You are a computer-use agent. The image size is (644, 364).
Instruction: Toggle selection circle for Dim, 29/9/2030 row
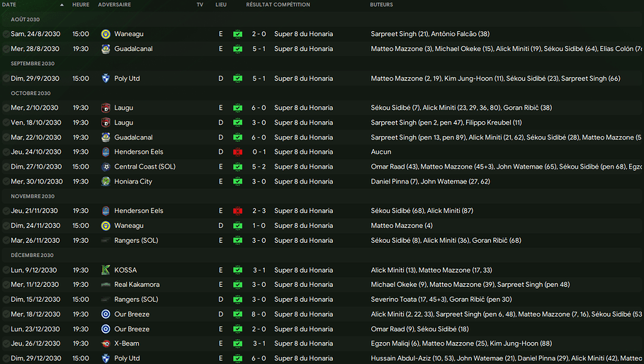pos(6,79)
